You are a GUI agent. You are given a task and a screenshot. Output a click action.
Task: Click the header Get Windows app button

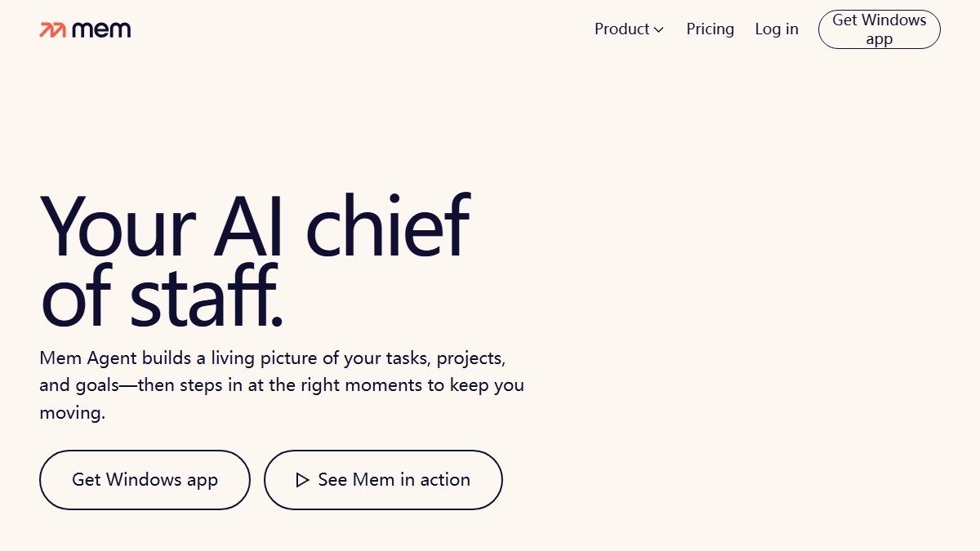(x=880, y=29)
